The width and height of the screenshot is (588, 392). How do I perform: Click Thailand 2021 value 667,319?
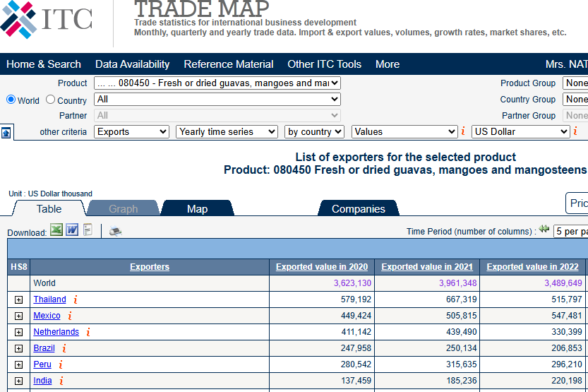461,299
